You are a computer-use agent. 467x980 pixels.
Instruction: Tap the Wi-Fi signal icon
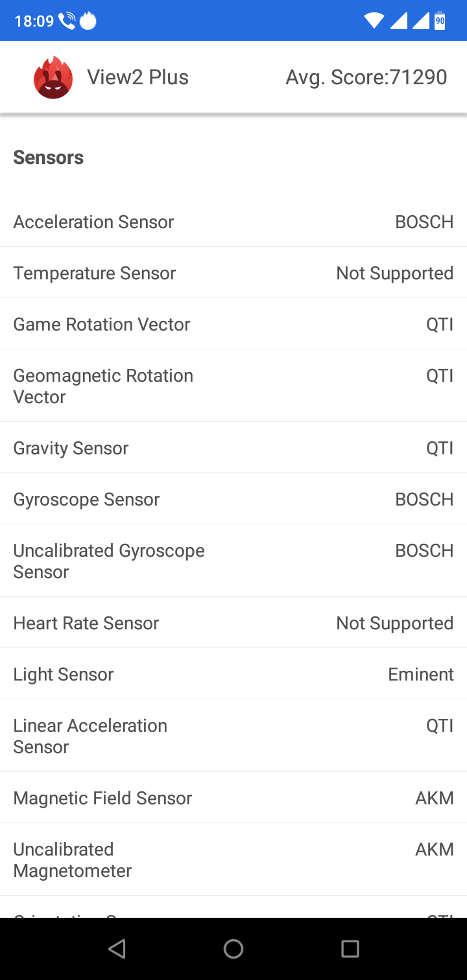pos(374,21)
